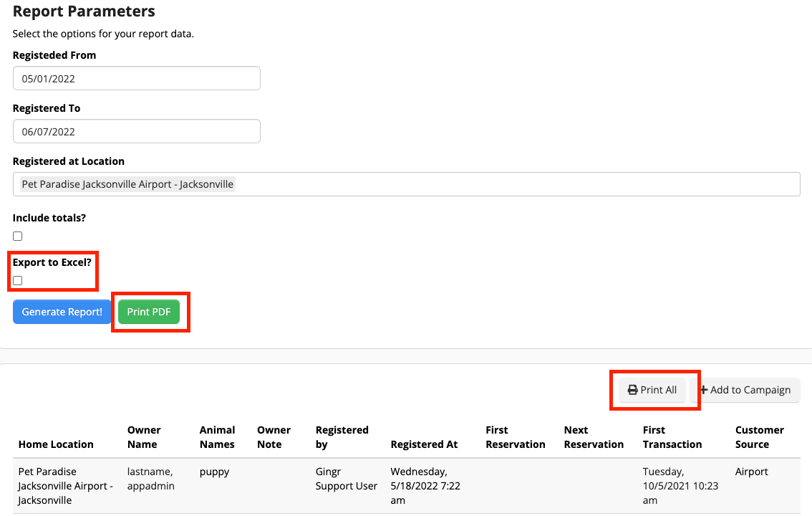Select the Registered at Location field
This screenshot has height=516, width=812.
coord(406,183)
